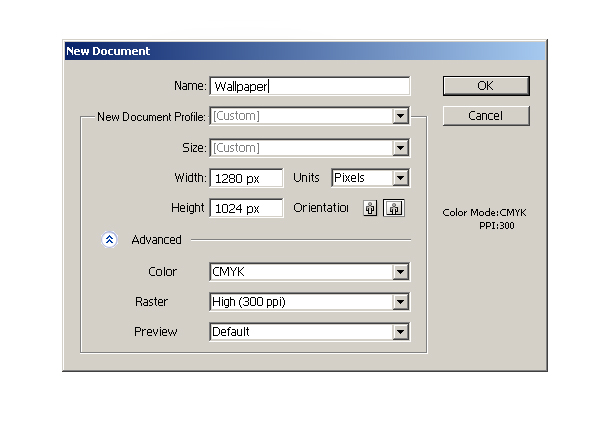This screenshot has width=600, height=429.
Task: Click the Height input field
Action: (x=246, y=208)
